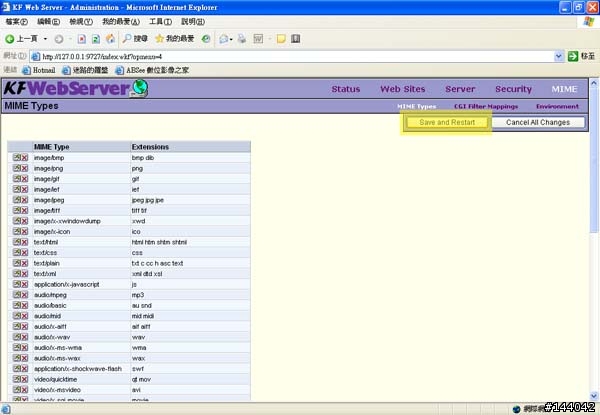
Task: Go to the Security tab
Action: click(x=514, y=89)
